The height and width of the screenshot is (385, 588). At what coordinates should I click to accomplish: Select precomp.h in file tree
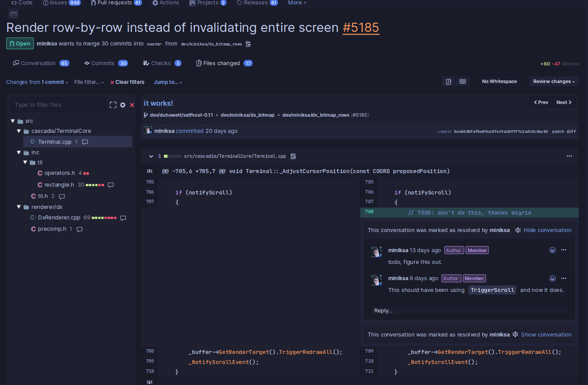pos(52,229)
